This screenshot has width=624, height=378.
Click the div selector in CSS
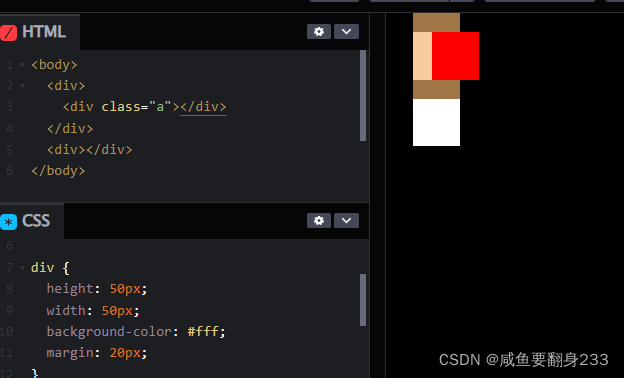[x=43, y=267]
